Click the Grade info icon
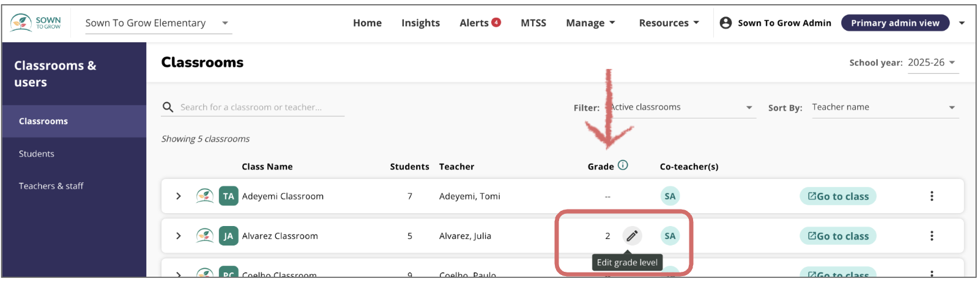 [x=623, y=165]
